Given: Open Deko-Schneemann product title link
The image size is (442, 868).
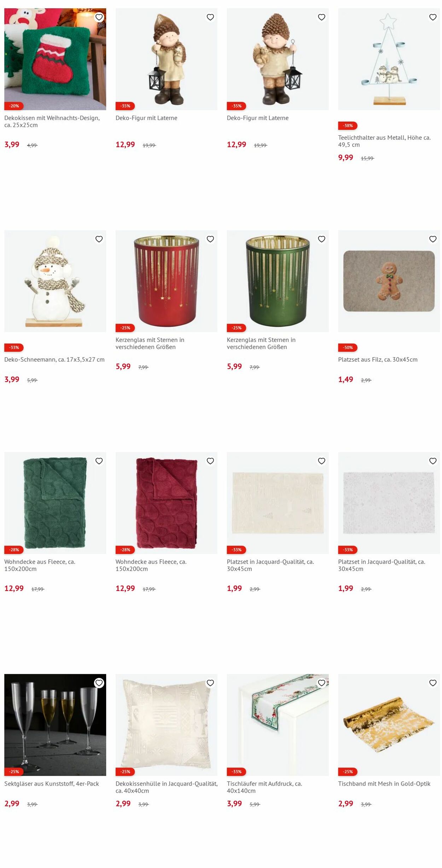Looking at the screenshot, I should [54, 360].
